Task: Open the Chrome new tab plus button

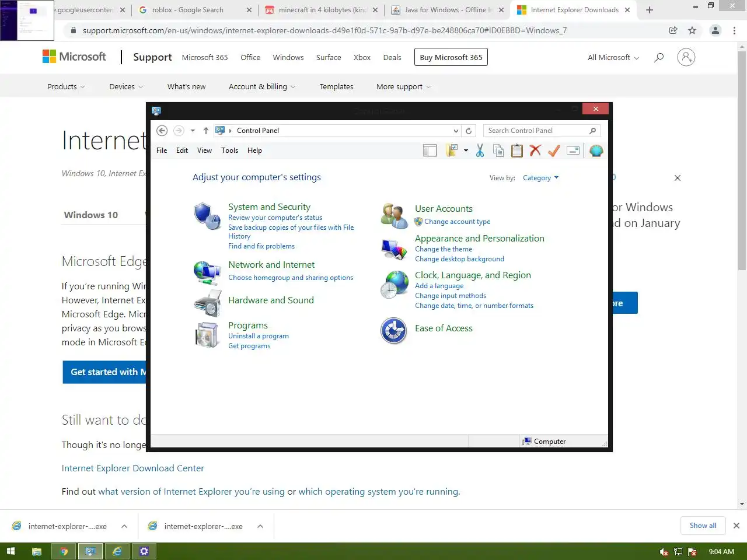Action: (650, 10)
